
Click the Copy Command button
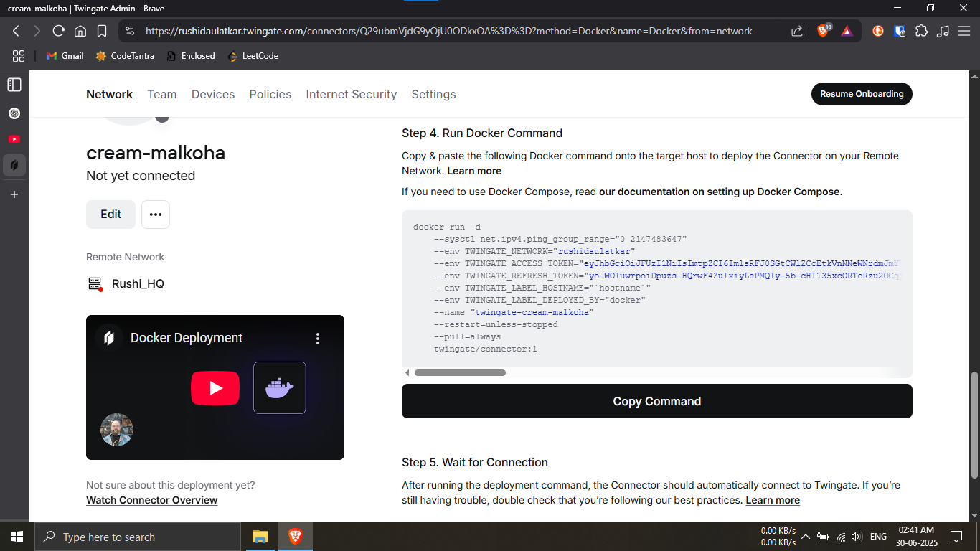pyautogui.click(x=656, y=401)
